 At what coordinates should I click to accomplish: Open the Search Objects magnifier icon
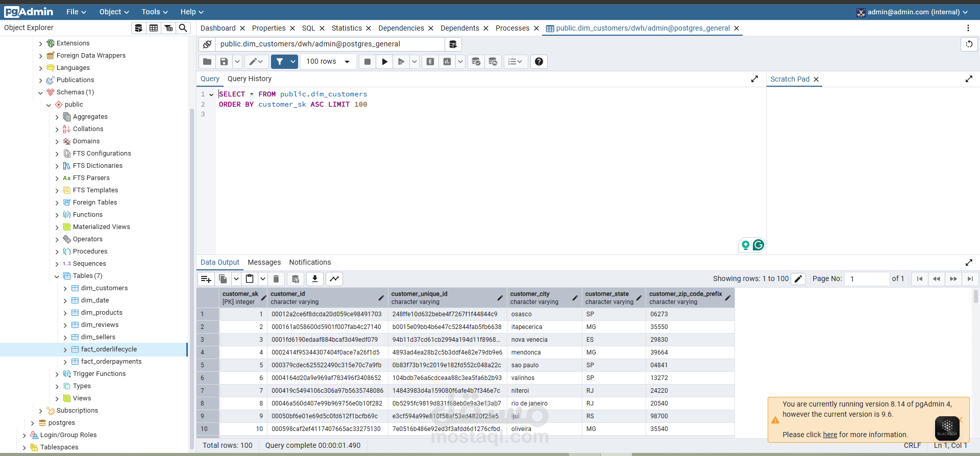pyautogui.click(x=183, y=28)
